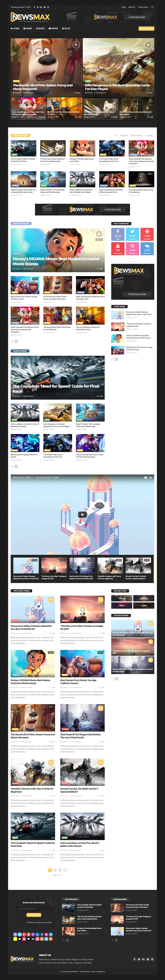Screen dimensions: 165x980
Task: Open Facebook fans tile in Stay Connected
Action: (118, 234)
